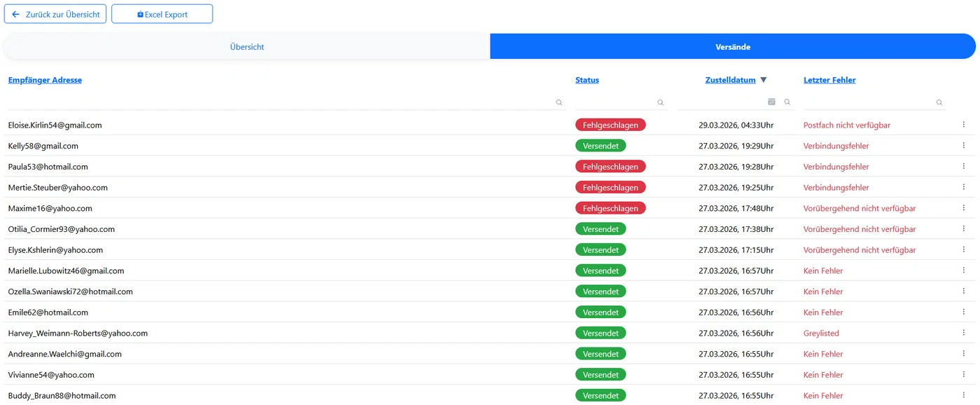Click Greylisted error text
The height and width of the screenshot is (405, 980).
[x=821, y=333]
